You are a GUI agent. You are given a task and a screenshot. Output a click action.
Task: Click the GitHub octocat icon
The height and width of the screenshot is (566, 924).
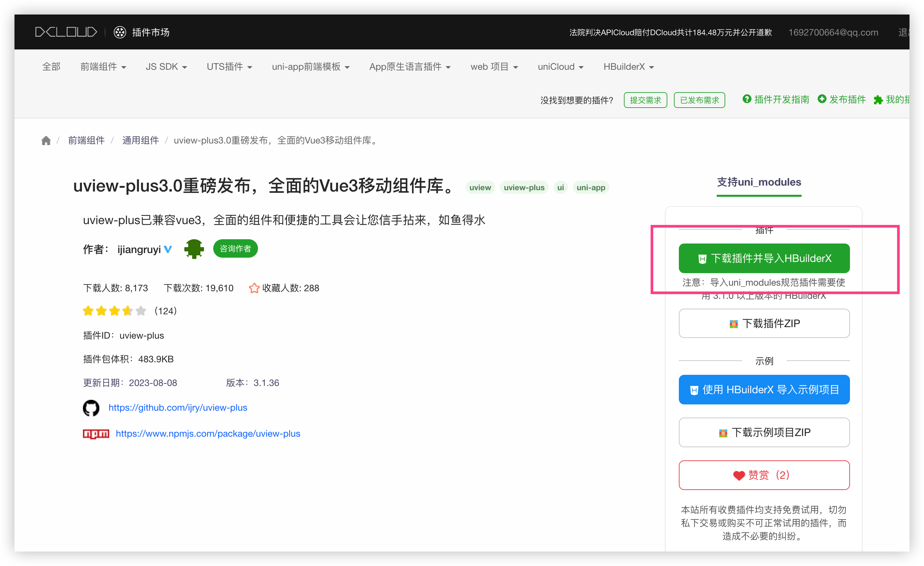(91, 408)
